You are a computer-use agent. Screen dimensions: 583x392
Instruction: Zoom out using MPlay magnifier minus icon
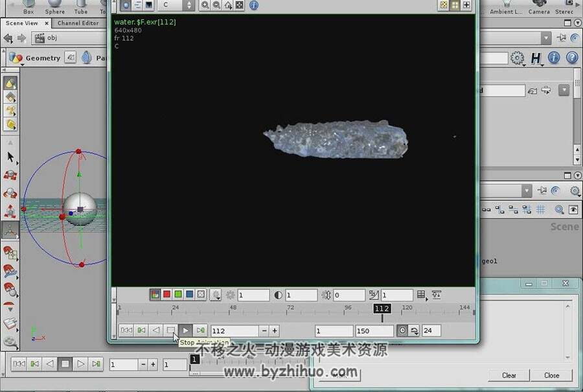pos(216,5)
